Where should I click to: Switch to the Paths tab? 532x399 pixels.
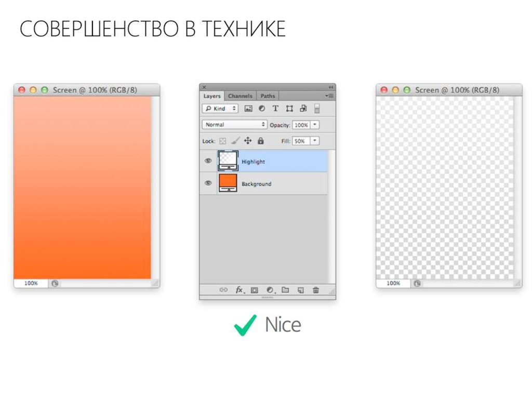tap(268, 96)
